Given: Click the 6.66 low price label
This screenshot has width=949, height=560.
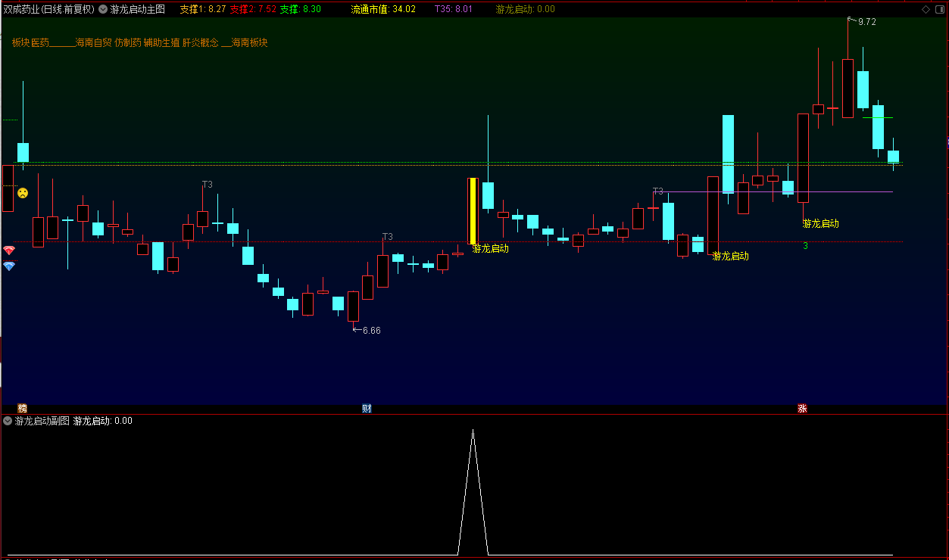Looking at the screenshot, I should click(372, 331).
